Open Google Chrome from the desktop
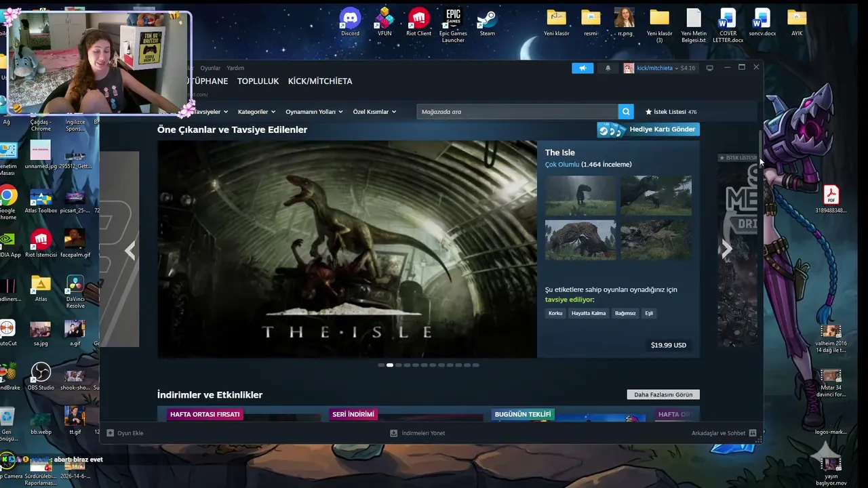This screenshot has width=868, height=488. (x=7, y=203)
